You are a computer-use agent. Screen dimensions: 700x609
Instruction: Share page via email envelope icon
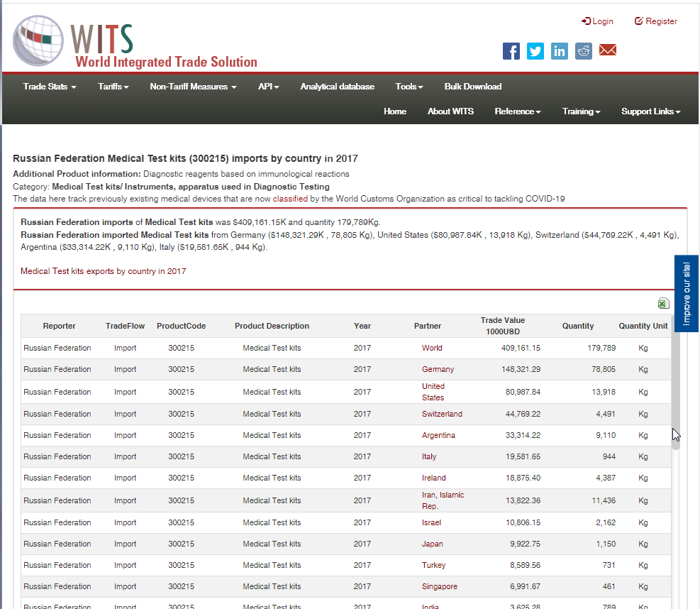click(x=608, y=50)
